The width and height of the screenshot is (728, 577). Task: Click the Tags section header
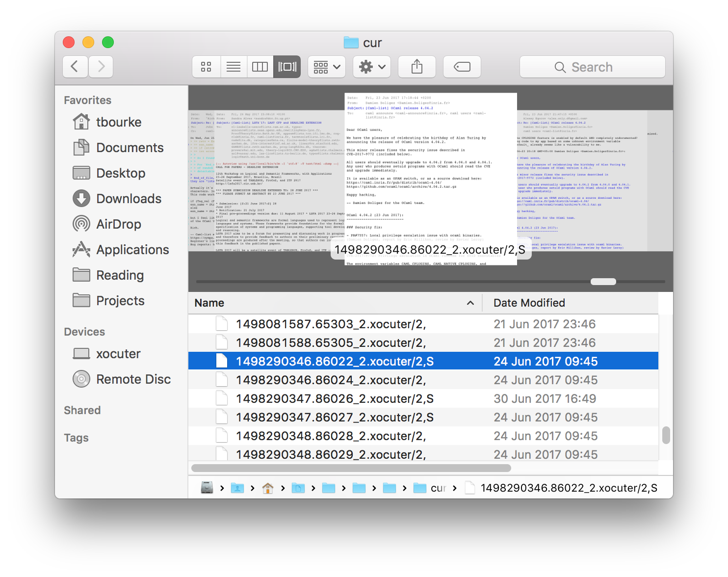point(77,438)
